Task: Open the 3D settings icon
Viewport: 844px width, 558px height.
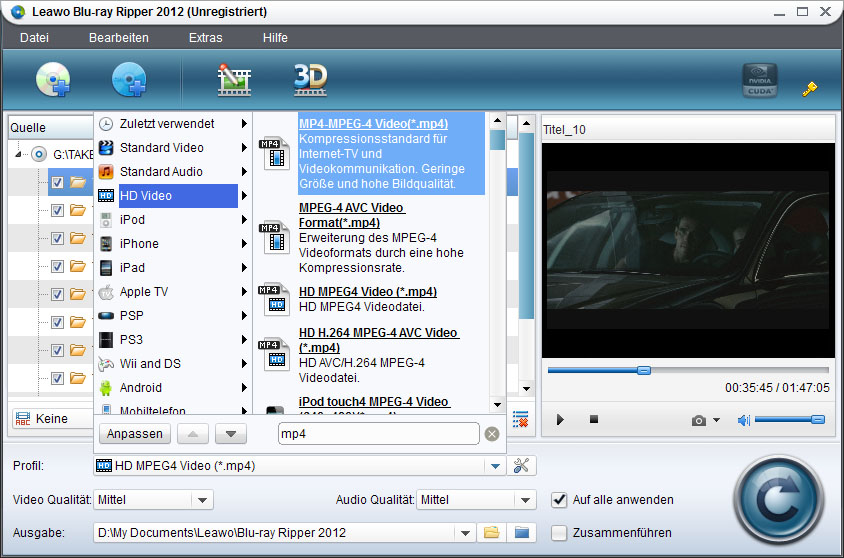Action: click(310, 80)
